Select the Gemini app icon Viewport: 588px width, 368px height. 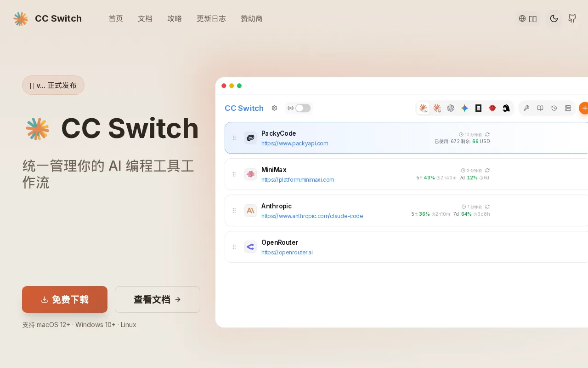(464, 108)
